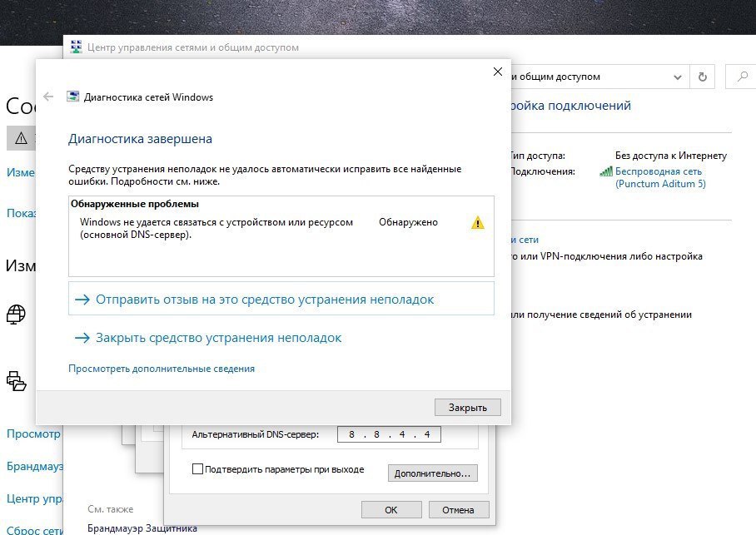Click the Диагностика завершена heading

pos(140,139)
